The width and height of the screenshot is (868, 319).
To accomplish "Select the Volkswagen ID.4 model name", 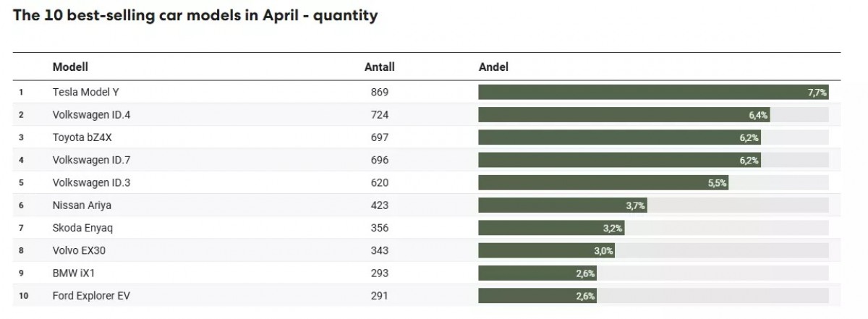I will [x=91, y=115].
